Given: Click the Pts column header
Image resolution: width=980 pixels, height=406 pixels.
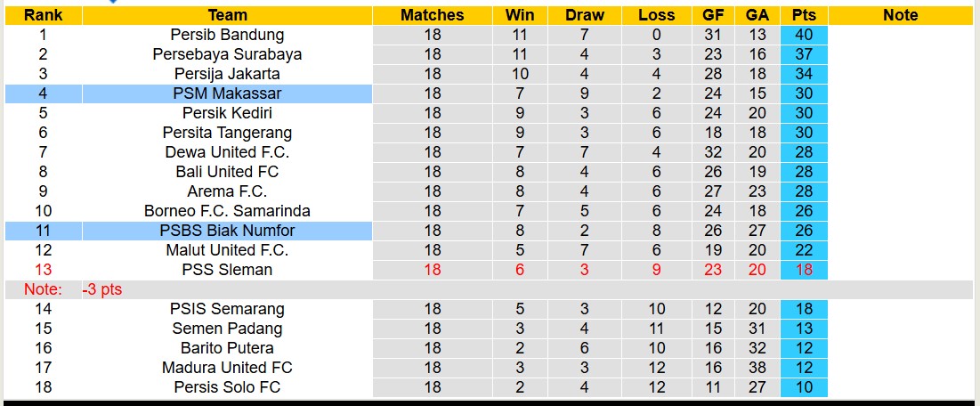Looking at the screenshot, I should (804, 15).
